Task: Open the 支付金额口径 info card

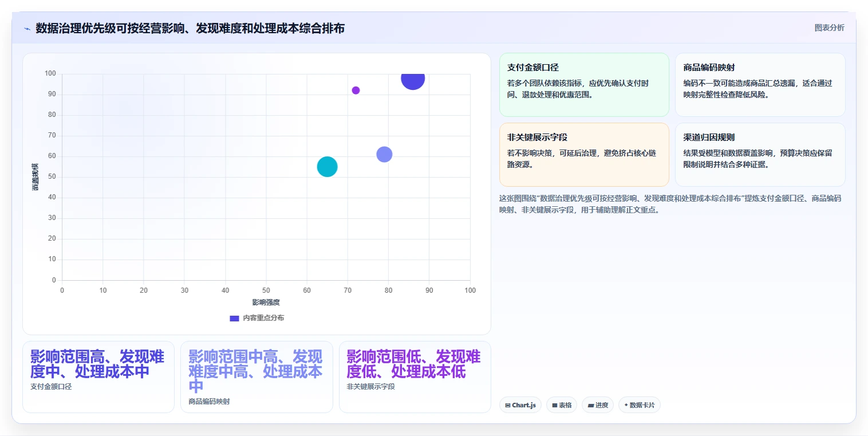Action: pyautogui.click(x=584, y=85)
